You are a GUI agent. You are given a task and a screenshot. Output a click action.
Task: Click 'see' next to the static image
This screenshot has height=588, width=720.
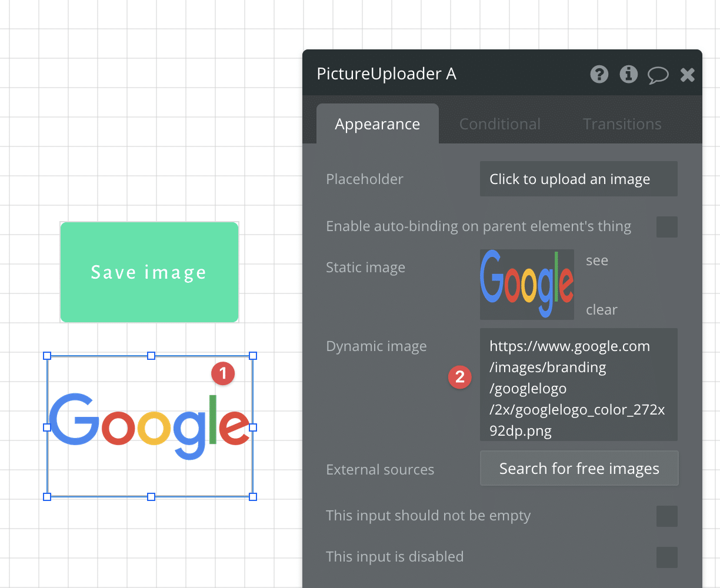[597, 260]
